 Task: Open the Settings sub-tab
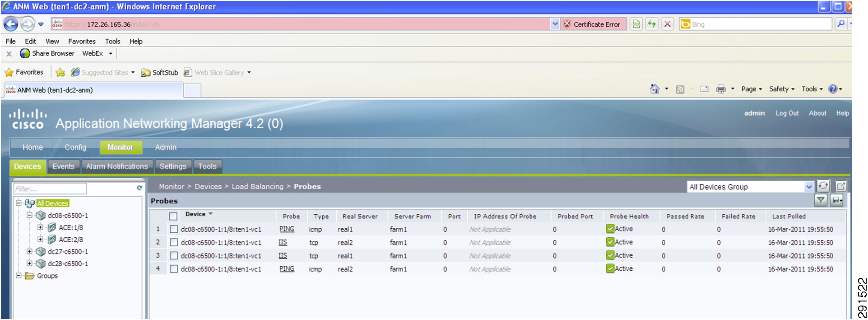(x=173, y=166)
